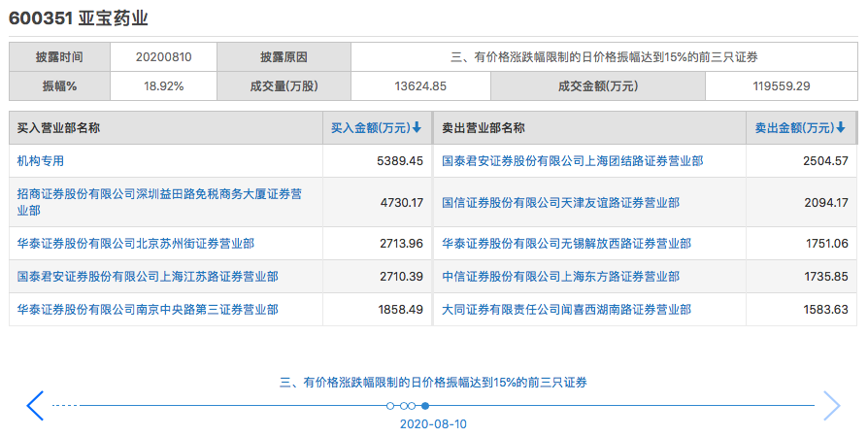Screen dimensions: 868x437
Task: Open 华泰证券无锡解放西路证券营业部 link
Action: pos(566,243)
